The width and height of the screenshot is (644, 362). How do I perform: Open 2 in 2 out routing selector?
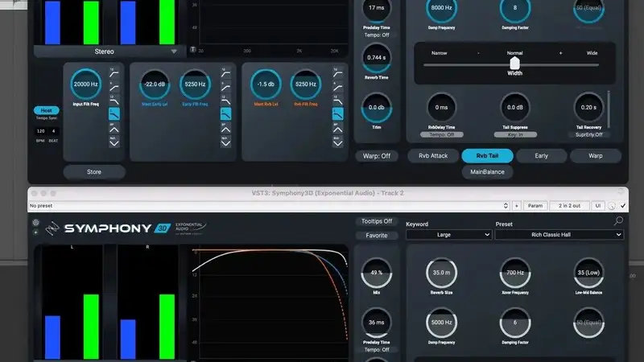[569, 206]
